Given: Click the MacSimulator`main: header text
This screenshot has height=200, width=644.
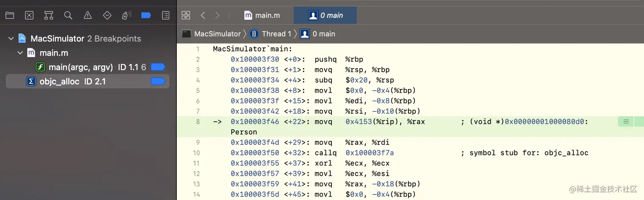Looking at the screenshot, I should click(x=253, y=49).
